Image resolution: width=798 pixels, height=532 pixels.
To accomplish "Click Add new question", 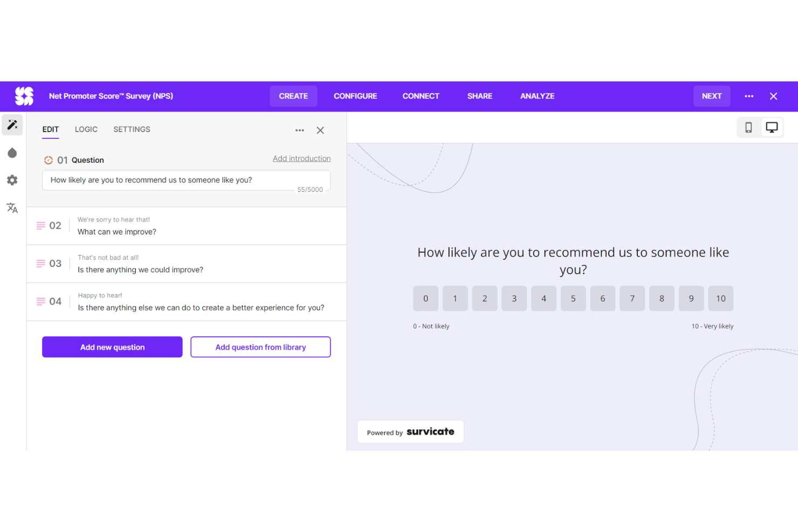I will point(112,347).
